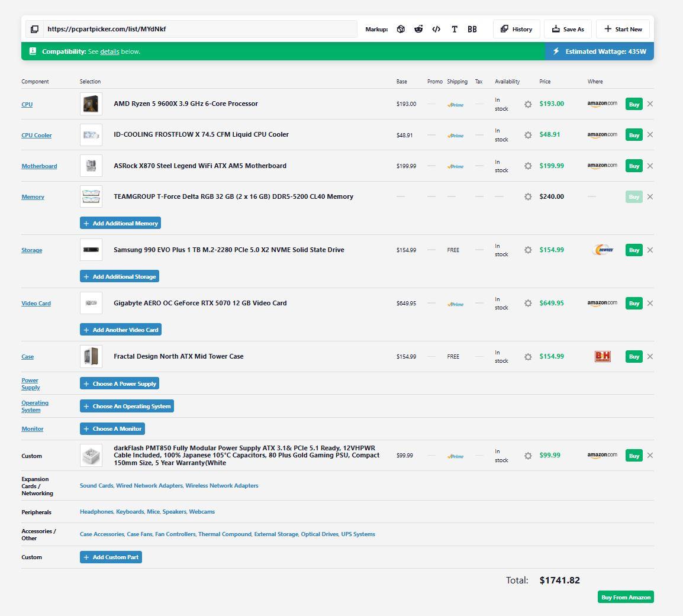Screen dimensions: 683x616
Task: Open ASRock X870 Steel Legend product name
Action: point(200,166)
